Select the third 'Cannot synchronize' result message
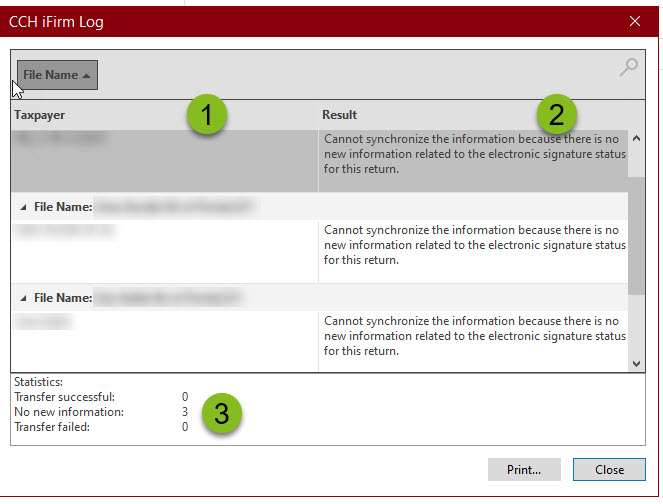 [474, 336]
